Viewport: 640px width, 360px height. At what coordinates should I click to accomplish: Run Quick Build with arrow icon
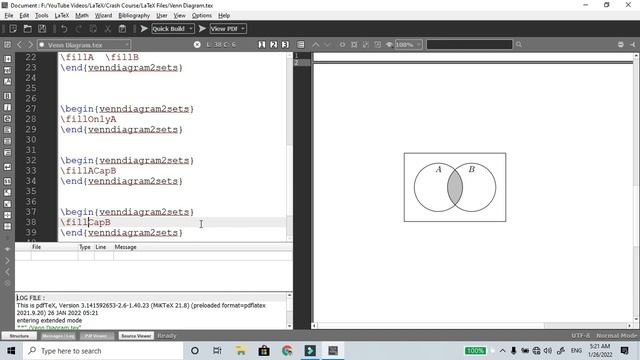(x=144, y=29)
